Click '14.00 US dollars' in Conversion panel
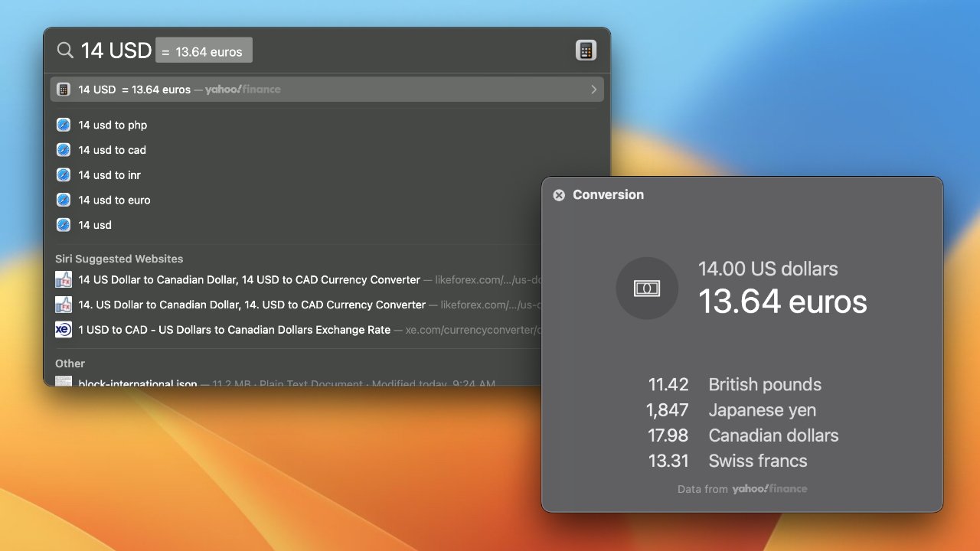This screenshot has height=551, width=980. [768, 269]
